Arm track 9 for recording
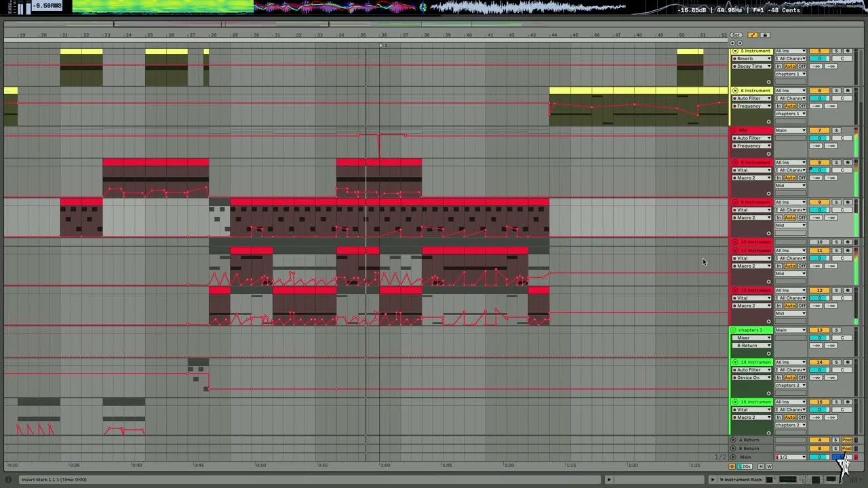This screenshot has height=488, width=868. tap(847, 202)
